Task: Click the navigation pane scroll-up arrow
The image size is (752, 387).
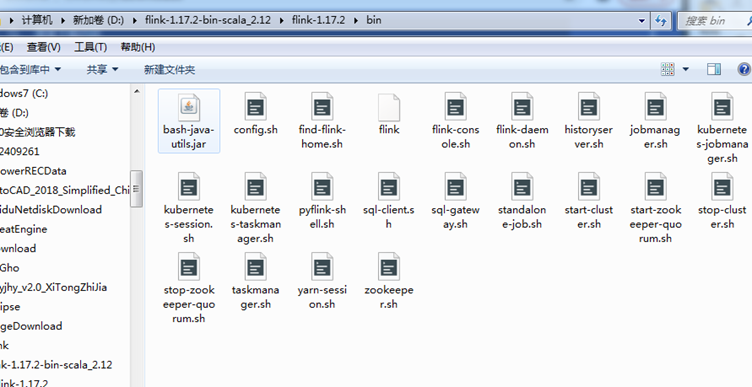Action: (x=136, y=91)
